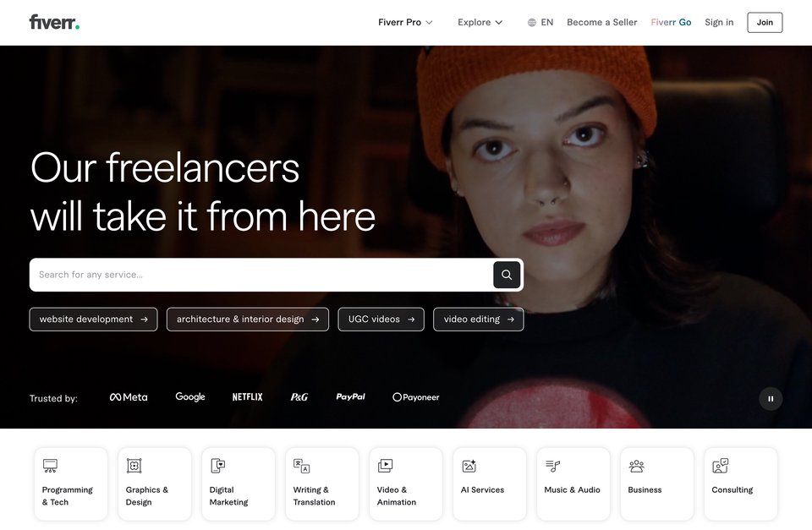The image size is (812, 530).
Task: Click Sign in
Action: tap(719, 22)
